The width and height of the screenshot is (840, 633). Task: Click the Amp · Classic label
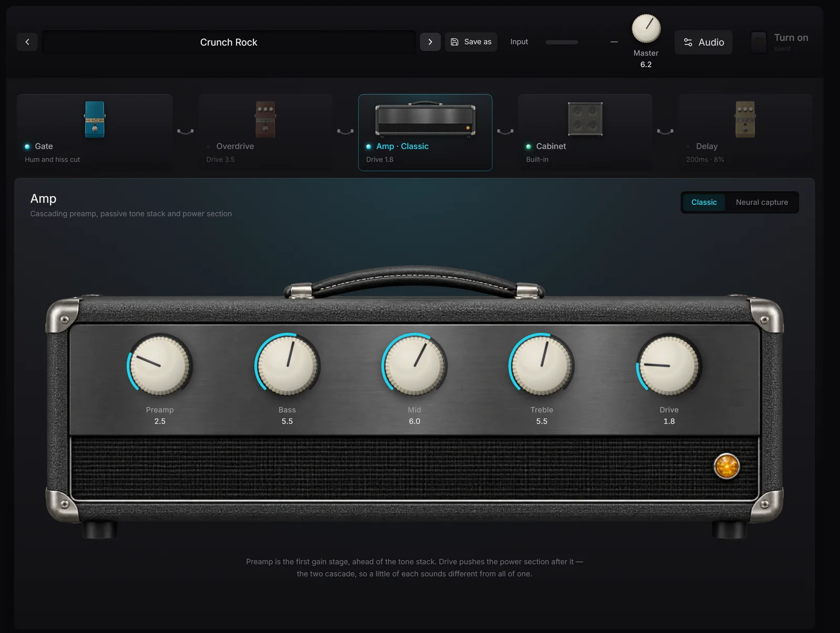(x=402, y=146)
